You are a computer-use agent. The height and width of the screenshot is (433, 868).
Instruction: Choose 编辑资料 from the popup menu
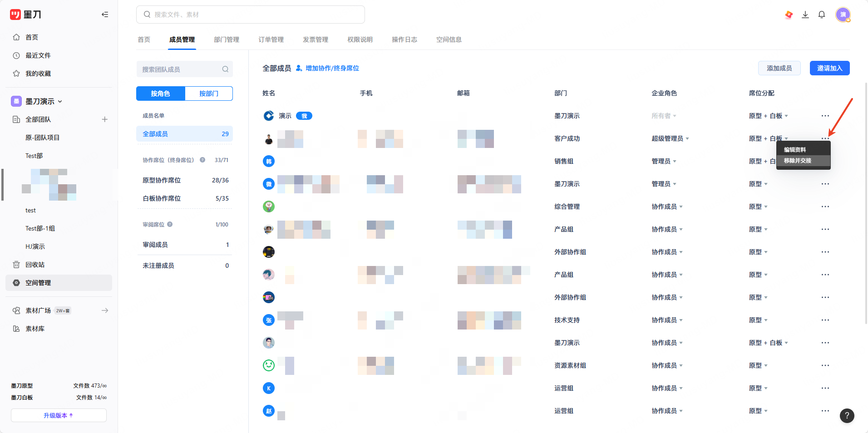[x=803, y=150]
